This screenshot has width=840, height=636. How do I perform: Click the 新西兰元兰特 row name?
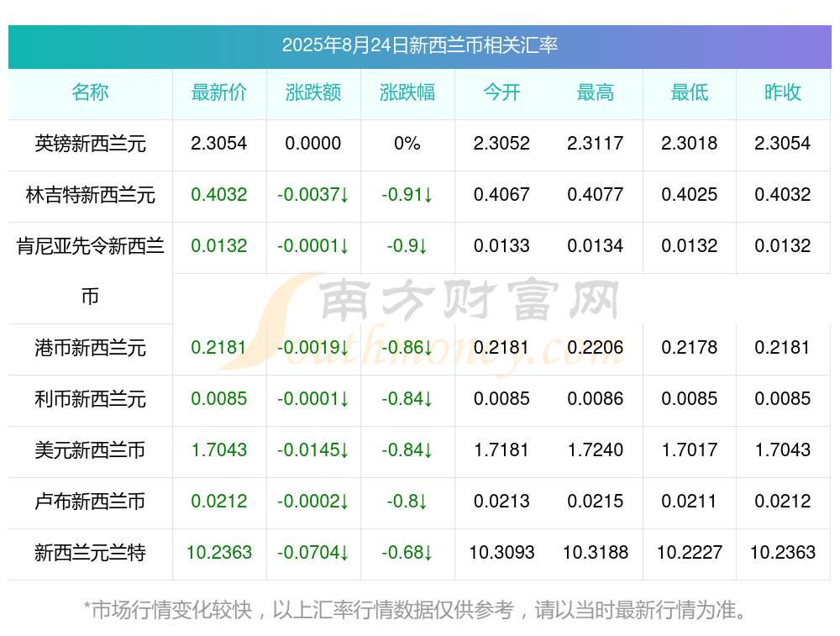(x=90, y=553)
